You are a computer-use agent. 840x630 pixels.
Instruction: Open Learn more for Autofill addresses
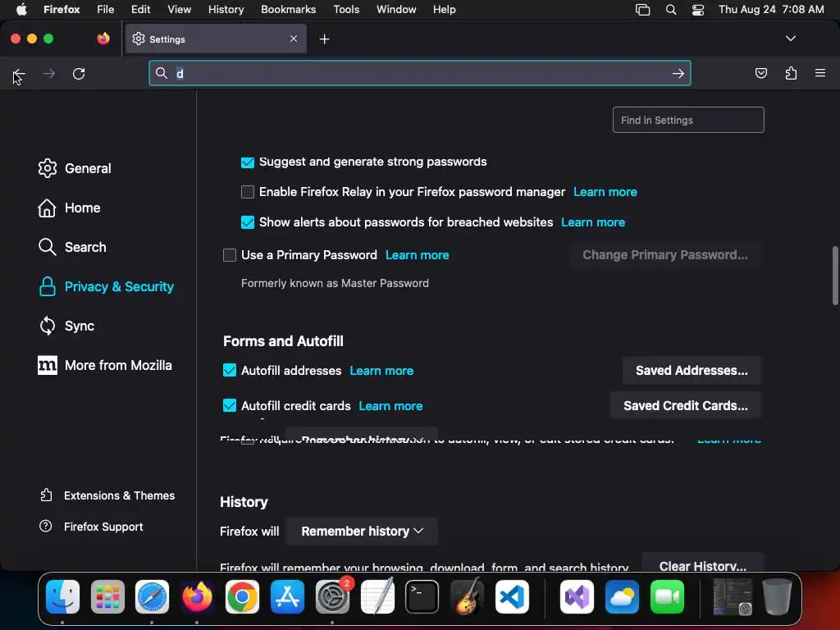(x=381, y=371)
